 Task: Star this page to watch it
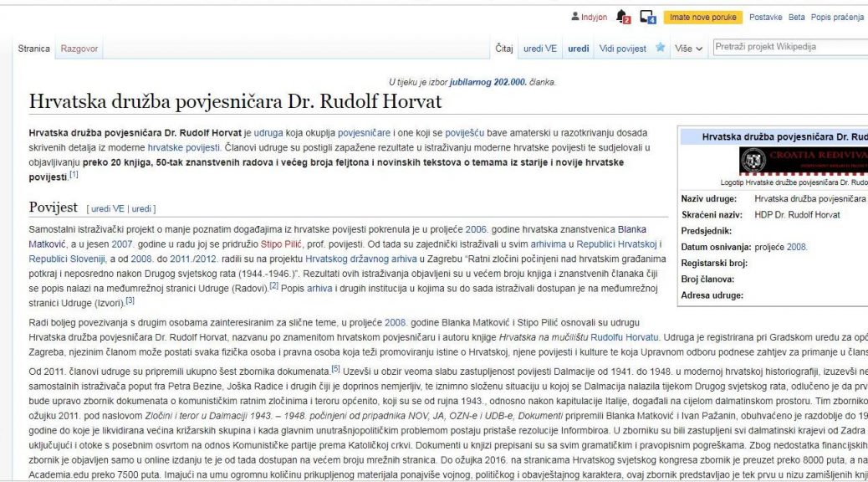tap(661, 48)
